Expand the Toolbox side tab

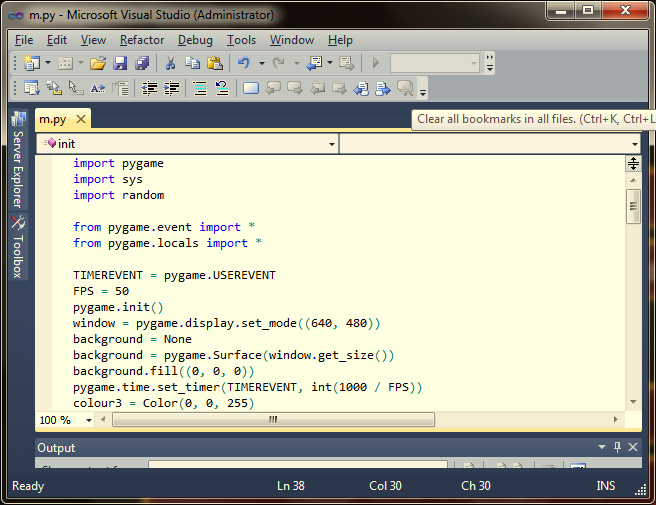(18, 246)
